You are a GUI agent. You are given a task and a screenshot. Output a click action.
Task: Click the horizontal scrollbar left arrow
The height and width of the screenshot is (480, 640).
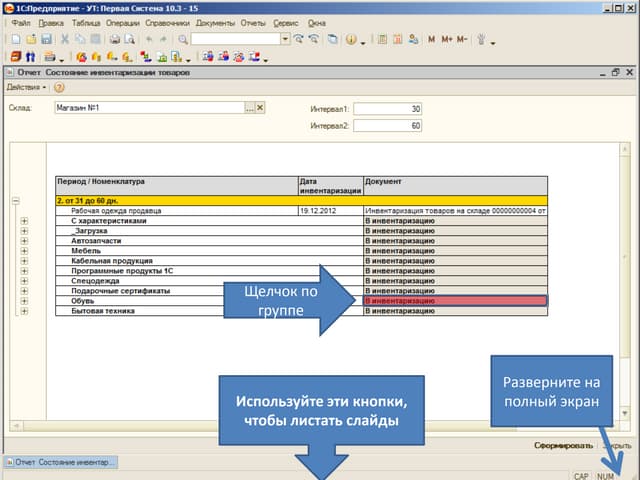(16, 426)
